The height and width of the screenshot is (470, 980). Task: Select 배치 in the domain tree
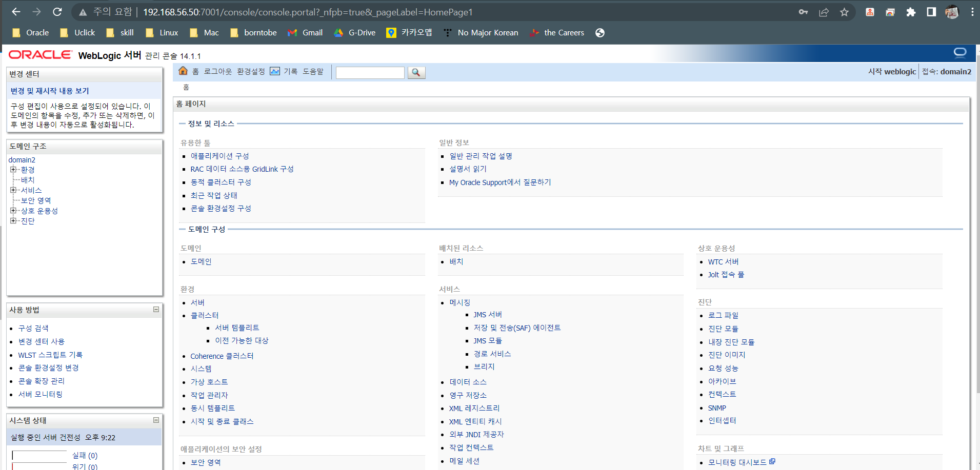28,180
